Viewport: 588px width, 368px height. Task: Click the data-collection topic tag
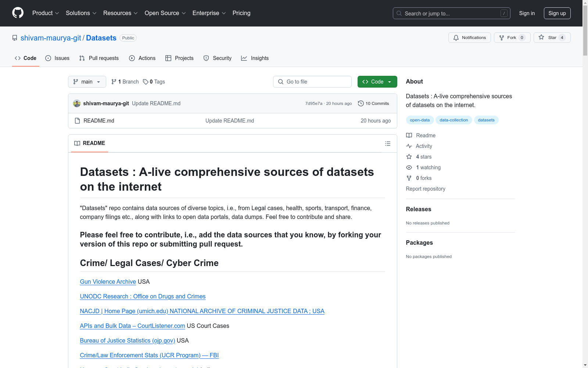pos(454,120)
